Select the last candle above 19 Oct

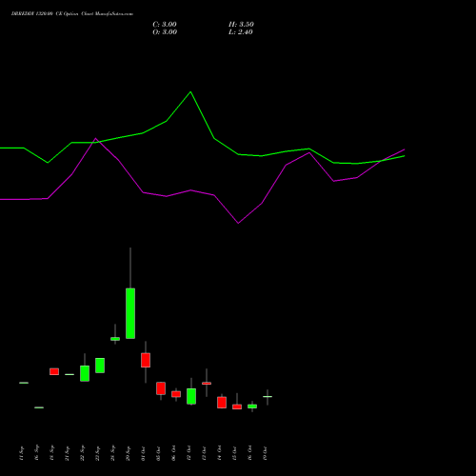point(268,397)
